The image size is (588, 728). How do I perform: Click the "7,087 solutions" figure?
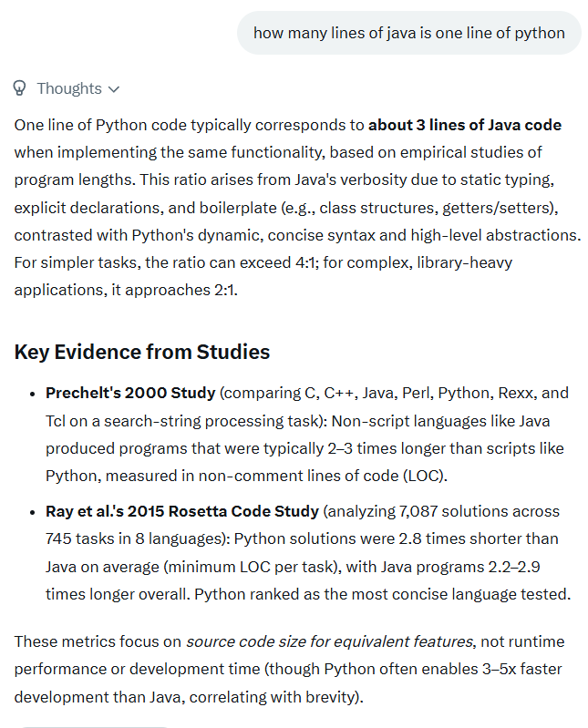[x=459, y=511]
